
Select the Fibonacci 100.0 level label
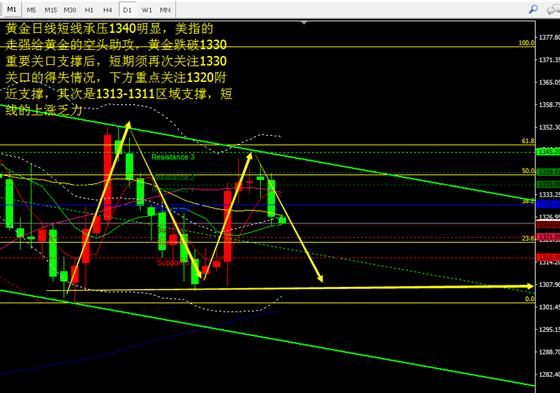tap(526, 43)
